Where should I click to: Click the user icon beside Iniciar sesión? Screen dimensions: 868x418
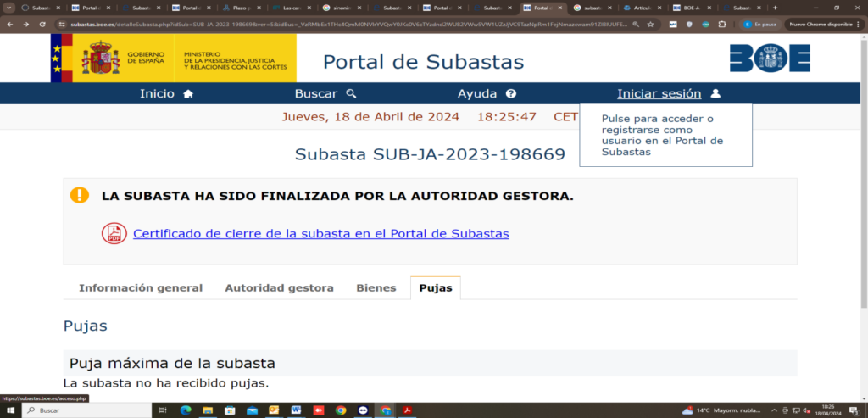[x=715, y=94]
